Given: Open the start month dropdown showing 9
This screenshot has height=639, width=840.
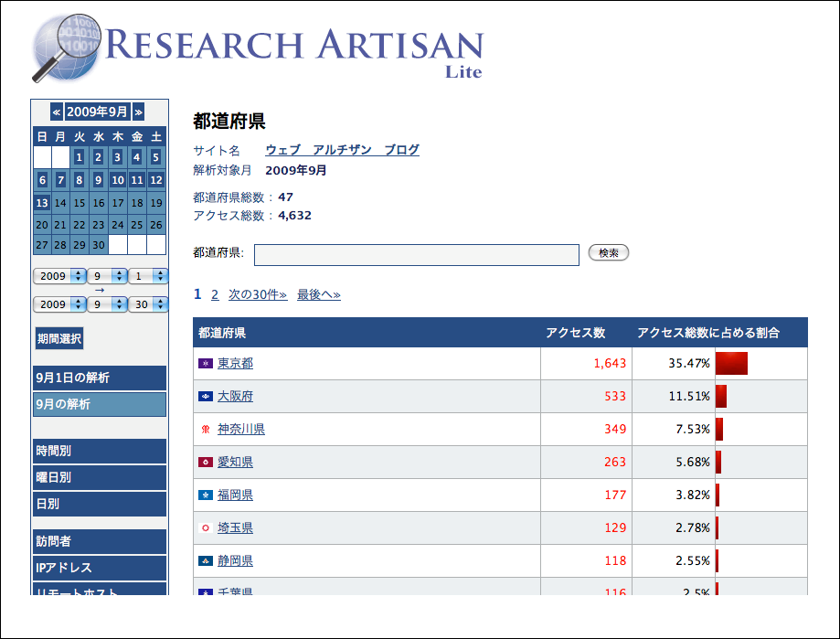Looking at the screenshot, I should [x=106, y=275].
